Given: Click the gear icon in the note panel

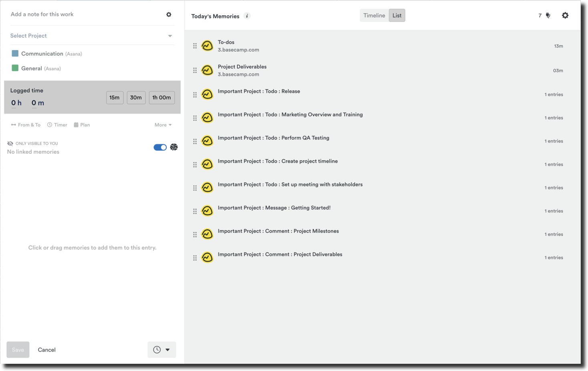Looking at the screenshot, I should 169,14.
